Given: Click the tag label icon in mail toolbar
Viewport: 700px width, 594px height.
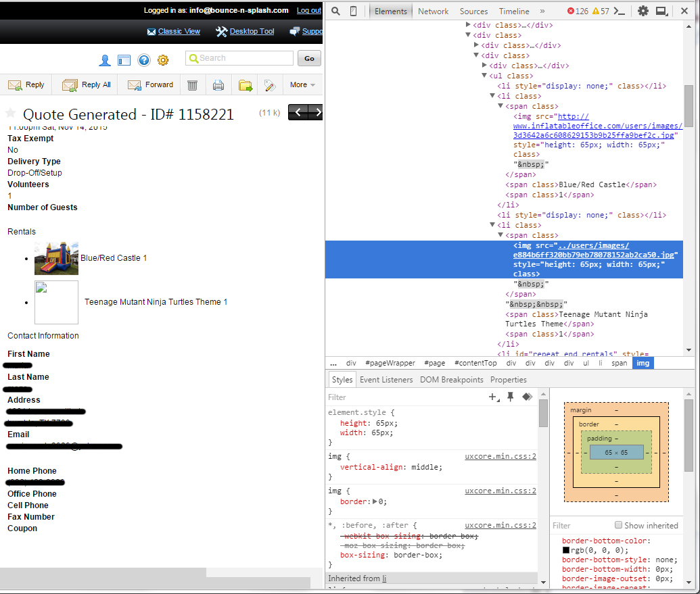Looking at the screenshot, I should [x=270, y=85].
